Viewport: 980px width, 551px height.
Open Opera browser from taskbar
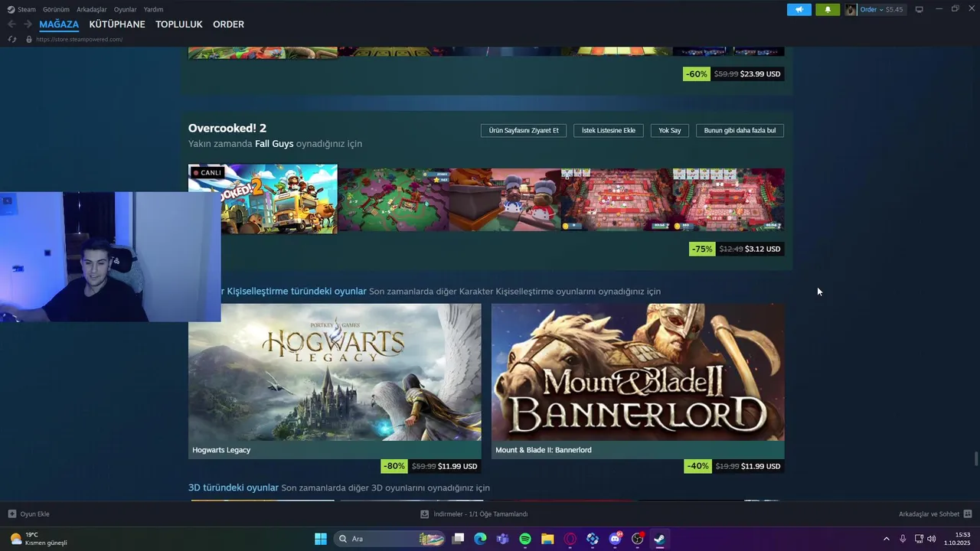(570, 539)
